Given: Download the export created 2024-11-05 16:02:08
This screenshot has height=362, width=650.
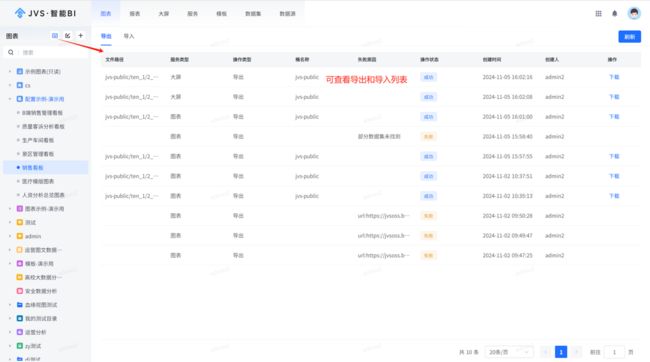Looking at the screenshot, I should (614, 97).
